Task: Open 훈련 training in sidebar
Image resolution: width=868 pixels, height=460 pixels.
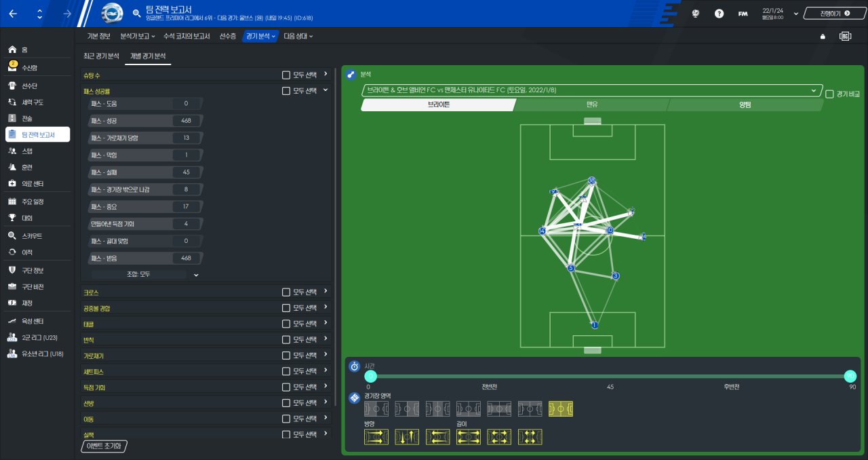Action: (x=37, y=168)
